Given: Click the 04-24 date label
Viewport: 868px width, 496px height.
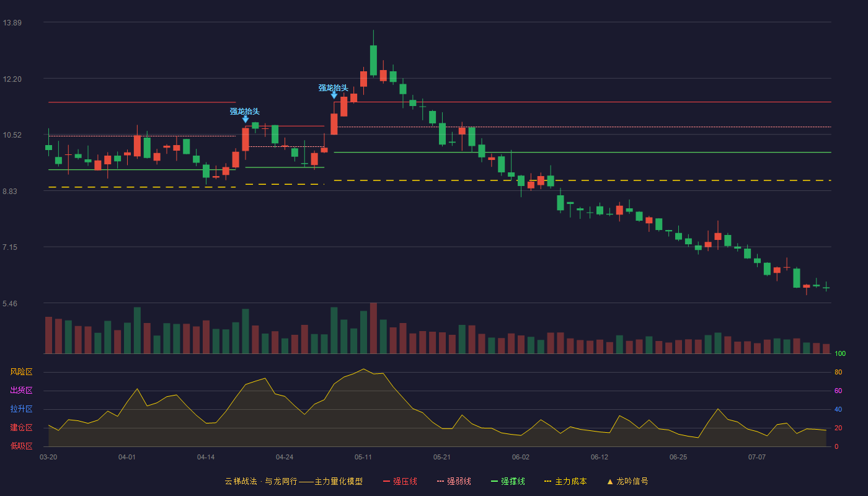Looking at the screenshot, I should coord(285,457).
